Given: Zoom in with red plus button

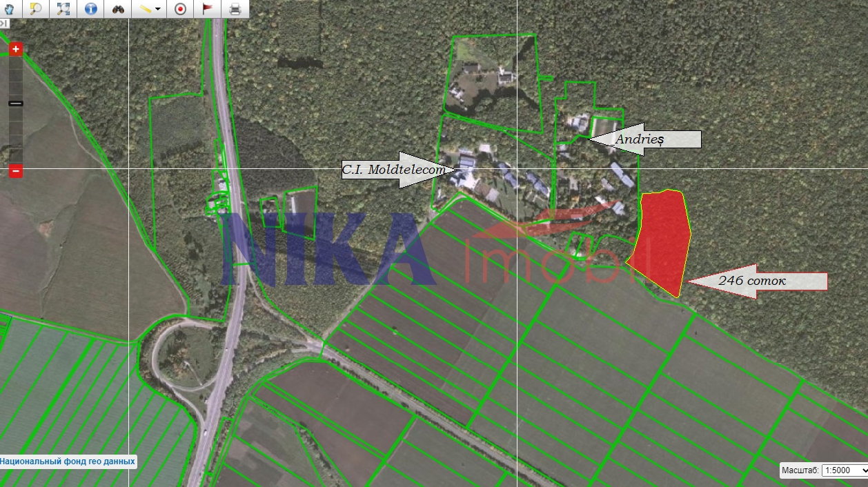Looking at the screenshot, I should click(x=16, y=49).
